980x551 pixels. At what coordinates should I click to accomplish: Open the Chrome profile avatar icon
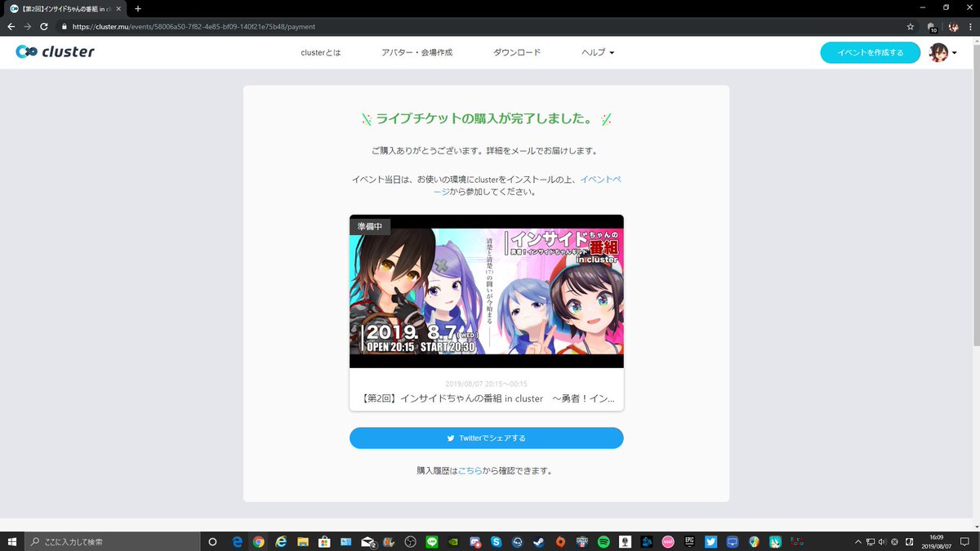pos(952,26)
